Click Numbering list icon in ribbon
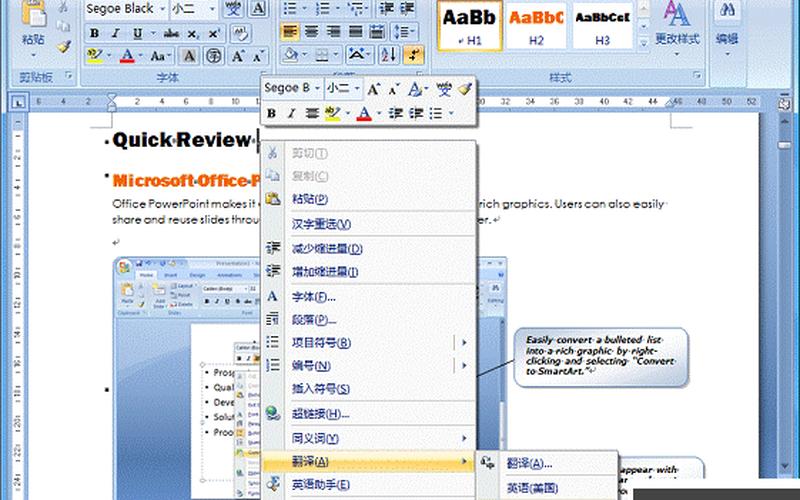800x500 pixels. (x=322, y=8)
